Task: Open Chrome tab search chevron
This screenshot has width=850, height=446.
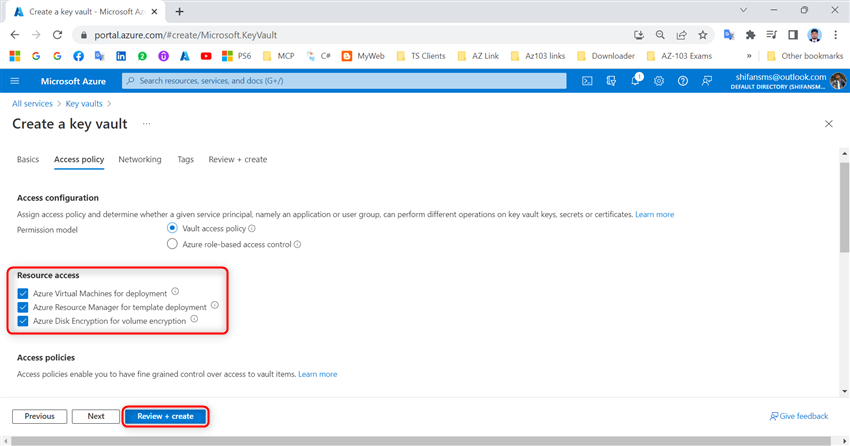Action: (743, 10)
